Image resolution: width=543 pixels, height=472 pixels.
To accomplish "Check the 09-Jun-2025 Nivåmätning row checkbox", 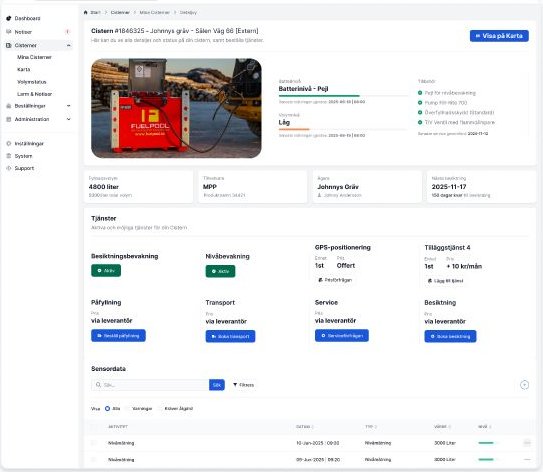I will (x=94, y=460).
